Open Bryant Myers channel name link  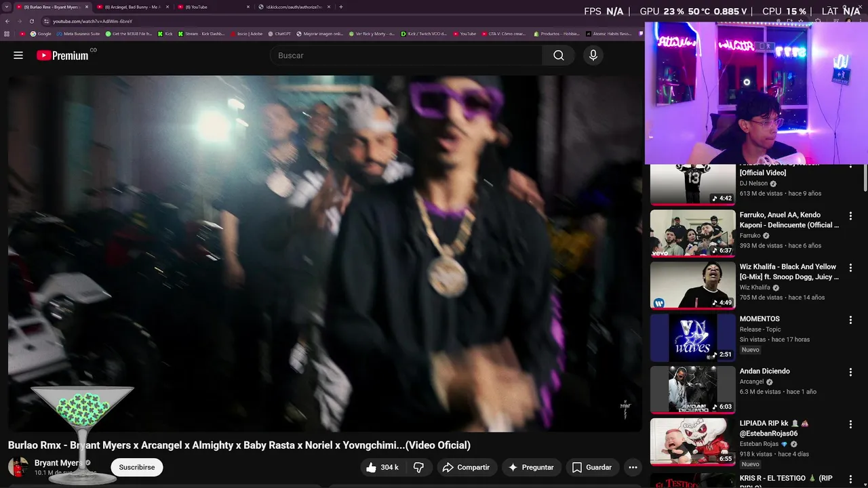[58, 463]
